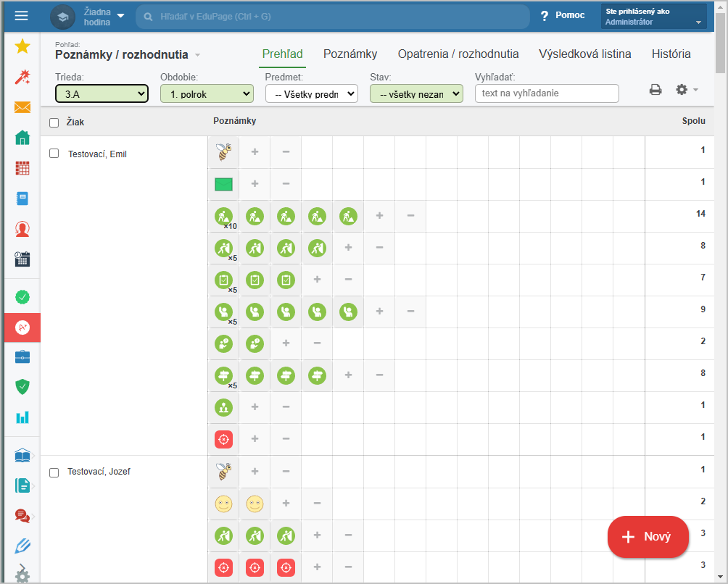Open the blue class book icon

22,199
